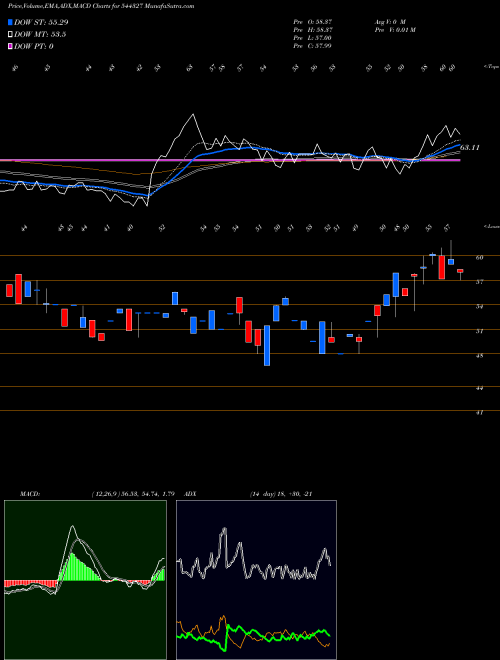500x660 pixels.
Task: Click the 60 level on candlestick price axis
Action: pos(479,257)
